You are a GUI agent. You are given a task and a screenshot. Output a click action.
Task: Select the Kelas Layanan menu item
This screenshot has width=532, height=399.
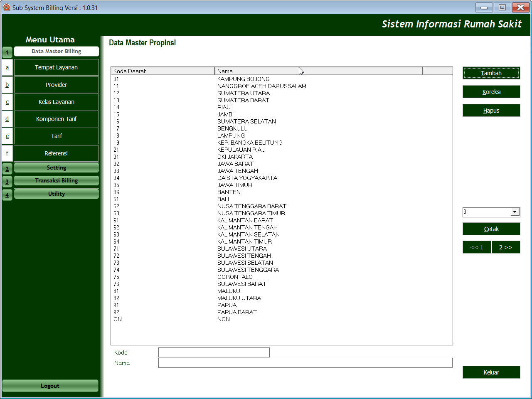coord(56,102)
